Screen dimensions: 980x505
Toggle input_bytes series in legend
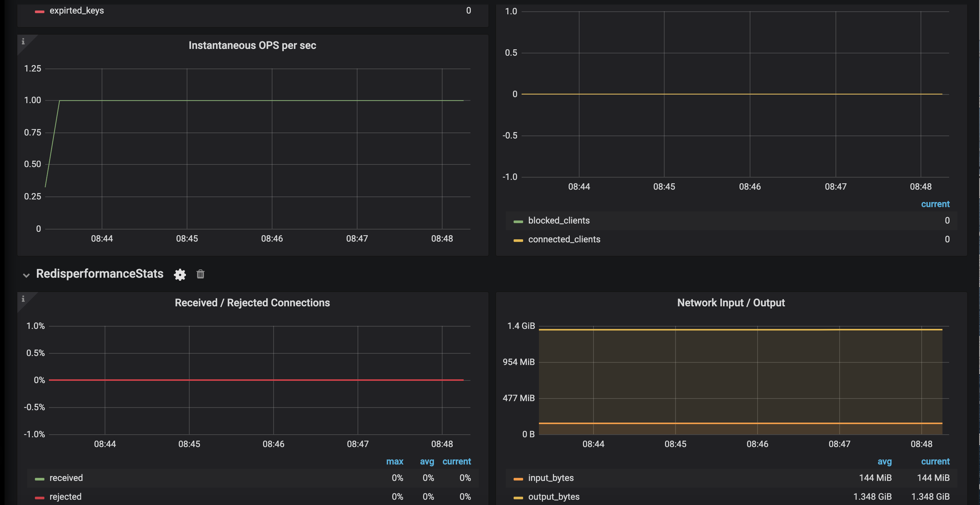point(551,478)
